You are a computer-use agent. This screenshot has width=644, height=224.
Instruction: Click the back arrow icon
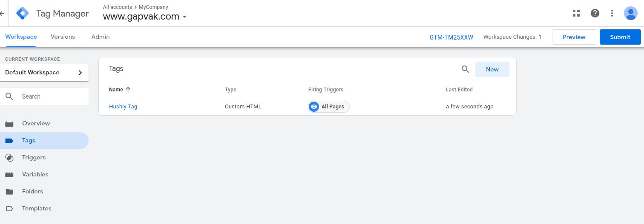click(x=2, y=14)
